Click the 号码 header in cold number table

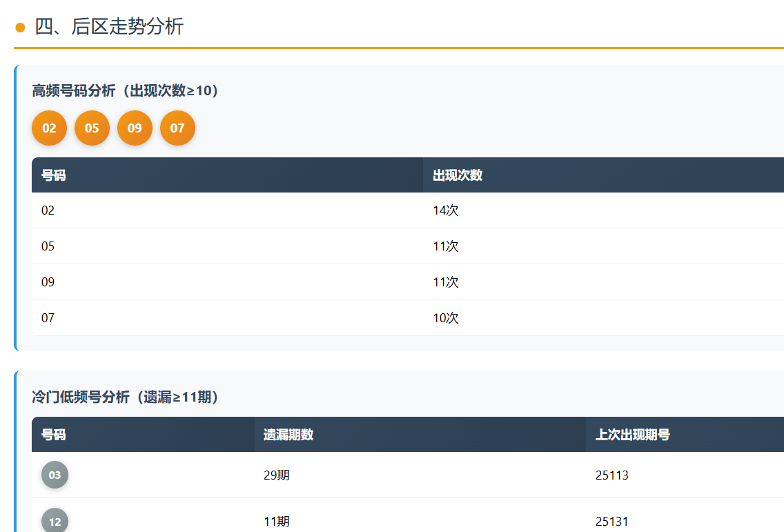pos(54,435)
